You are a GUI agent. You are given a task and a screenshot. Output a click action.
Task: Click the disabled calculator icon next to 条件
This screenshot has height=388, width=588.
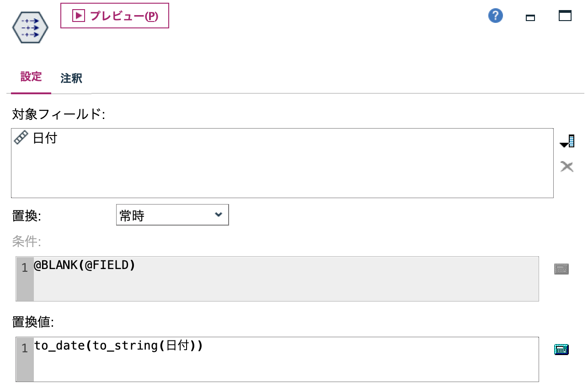(561, 269)
